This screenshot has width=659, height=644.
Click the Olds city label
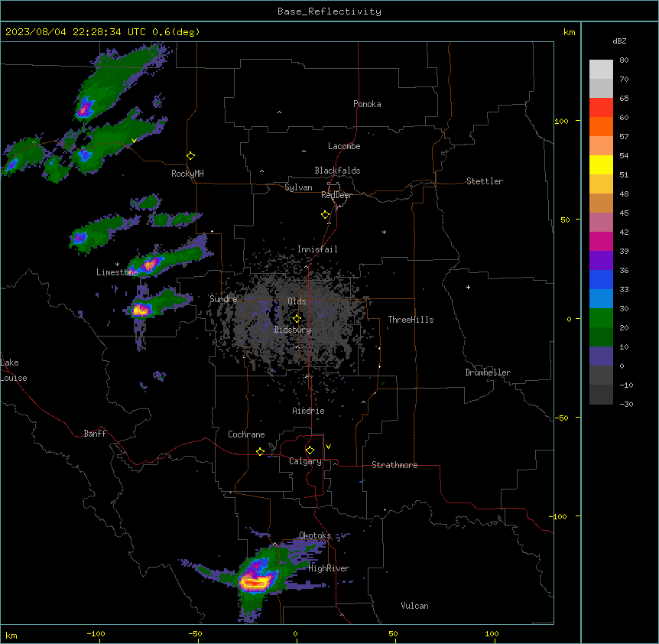point(297,301)
